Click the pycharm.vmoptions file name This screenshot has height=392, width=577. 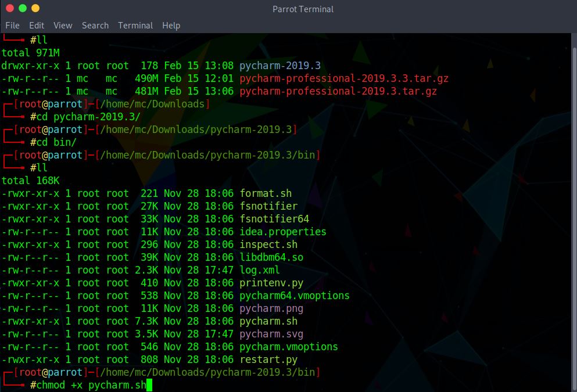(x=288, y=347)
